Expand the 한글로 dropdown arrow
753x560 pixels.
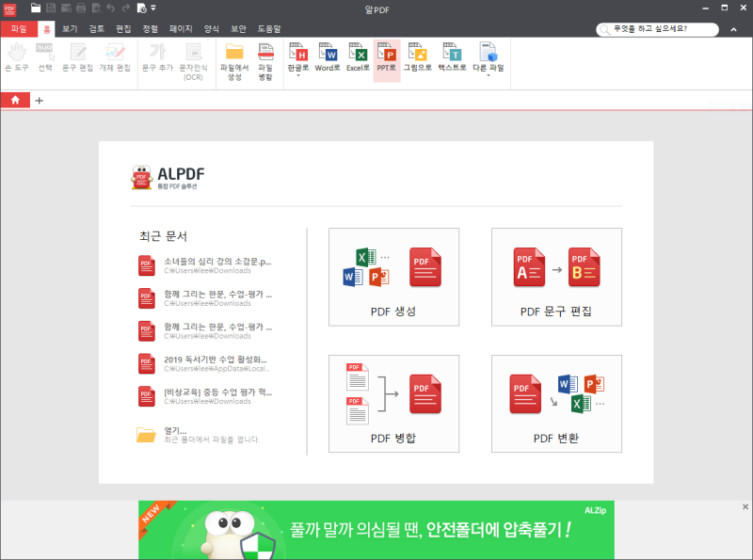tap(298, 75)
